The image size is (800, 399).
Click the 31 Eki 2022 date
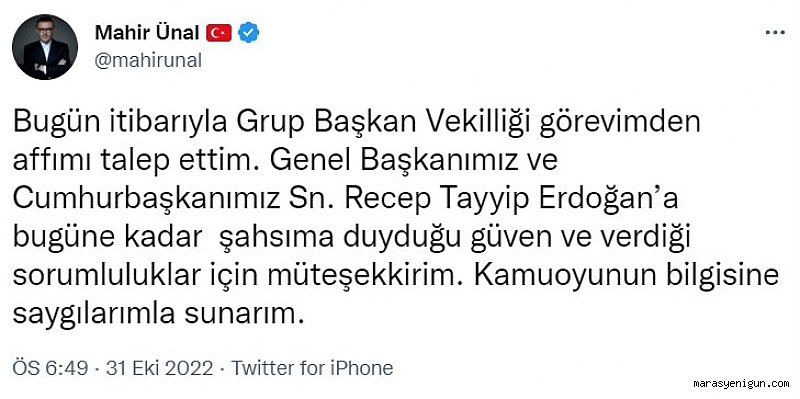tap(159, 368)
